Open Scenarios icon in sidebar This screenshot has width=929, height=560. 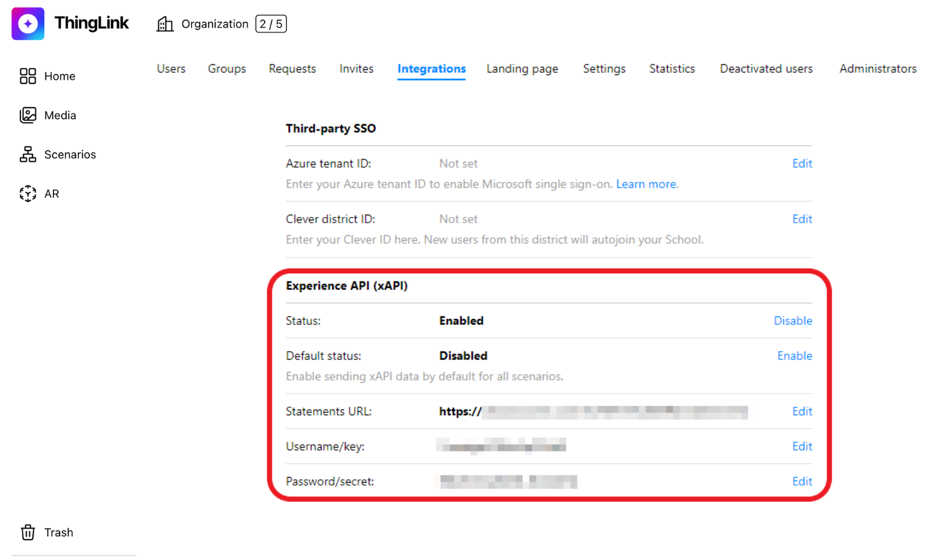click(28, 154)
